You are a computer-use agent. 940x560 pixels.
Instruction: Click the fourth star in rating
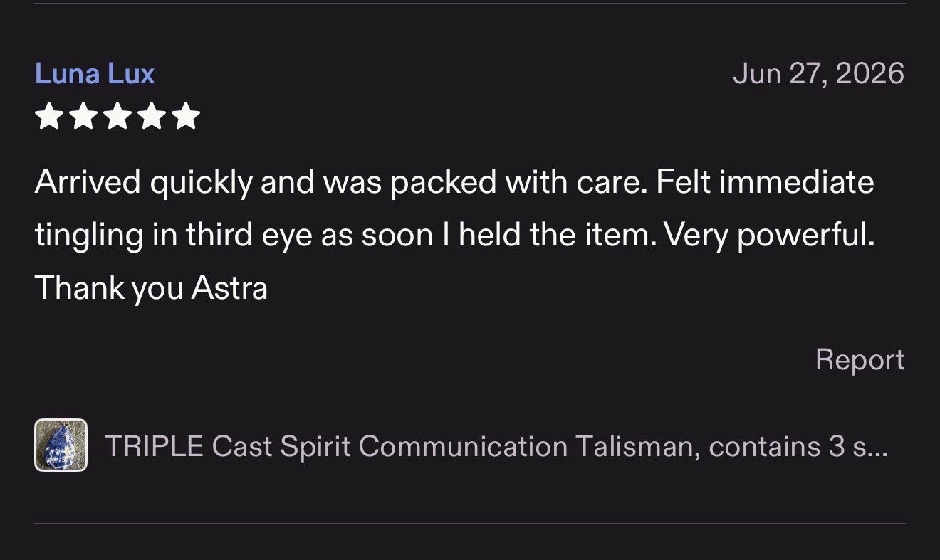pyautogui.click(x=152, y=116)
